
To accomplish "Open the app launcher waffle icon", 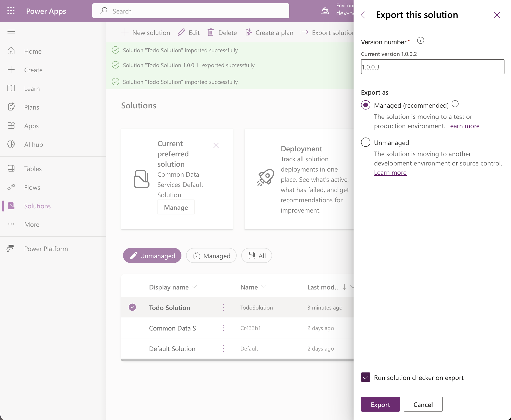I will click(x=11, y=11).
